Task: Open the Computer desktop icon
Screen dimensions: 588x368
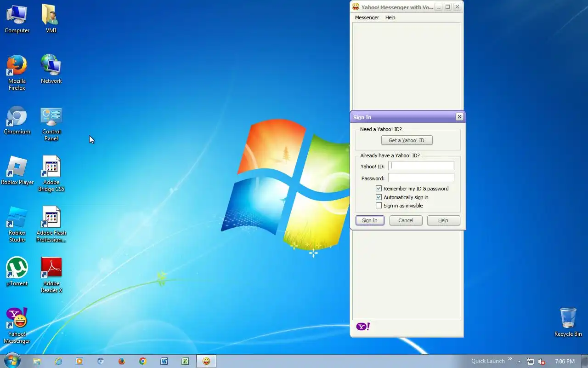Action: [17, 19]
